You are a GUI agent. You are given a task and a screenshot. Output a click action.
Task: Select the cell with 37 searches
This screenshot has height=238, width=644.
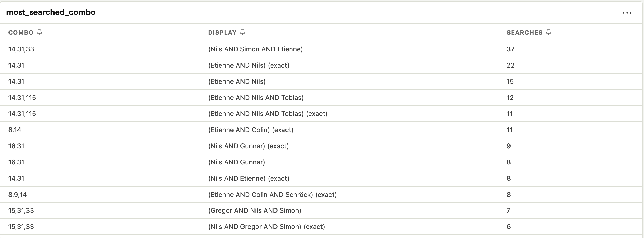coord(511,49)
